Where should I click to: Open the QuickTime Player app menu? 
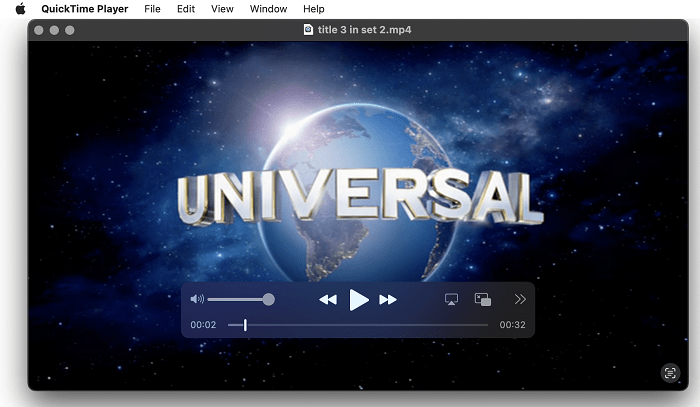[84, 9]
